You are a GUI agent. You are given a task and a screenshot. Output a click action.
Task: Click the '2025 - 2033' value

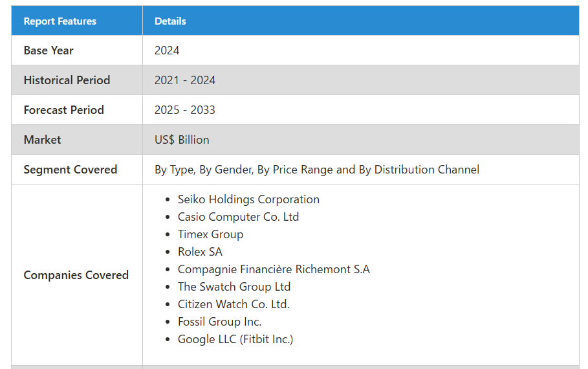point(185,109)
